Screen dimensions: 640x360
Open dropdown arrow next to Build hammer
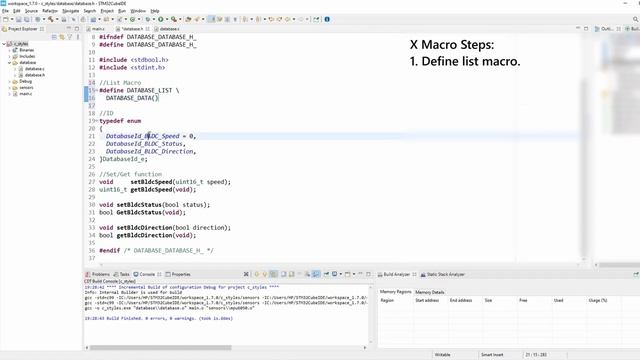tap(56, 19)
